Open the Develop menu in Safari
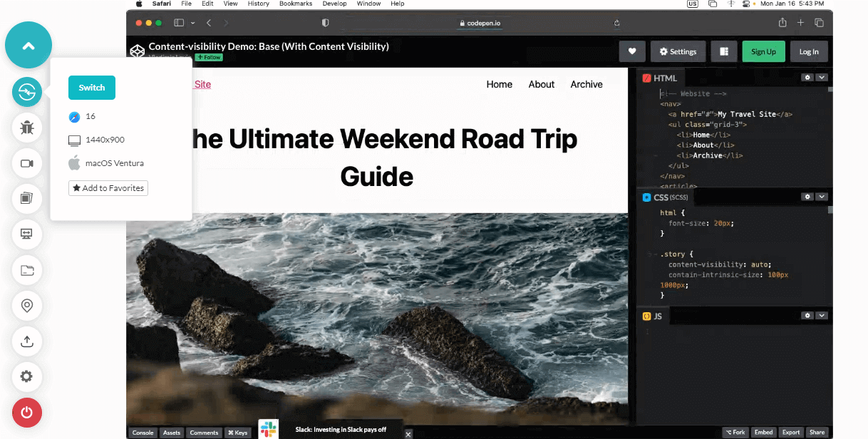 click(x=334, y=4)
